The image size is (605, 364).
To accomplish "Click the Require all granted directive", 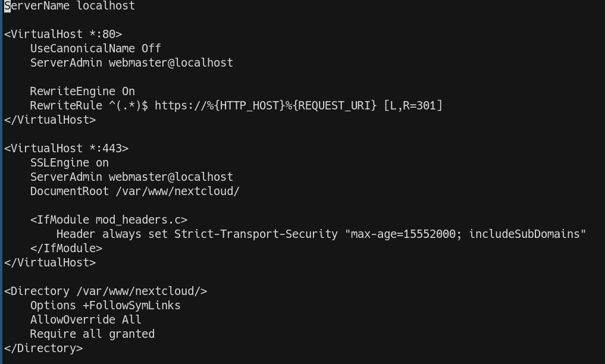I will (x=92, y=334).
